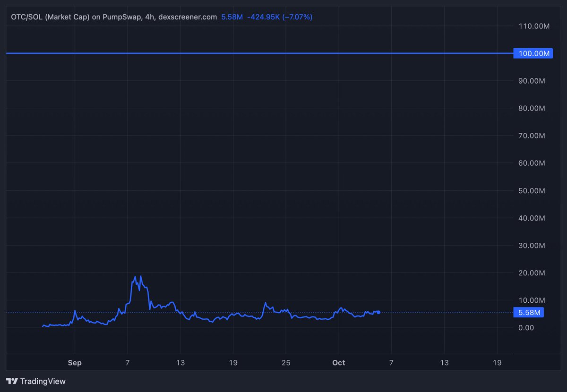
Task: Click the 5.58M current price tag on the axis
Action: (x=529, y=312)
